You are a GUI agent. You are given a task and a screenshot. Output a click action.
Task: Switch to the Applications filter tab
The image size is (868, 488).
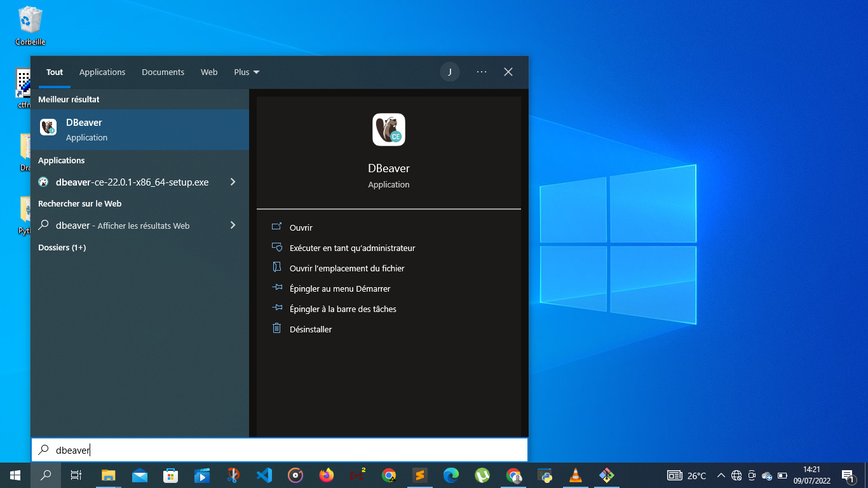[102, 72]
